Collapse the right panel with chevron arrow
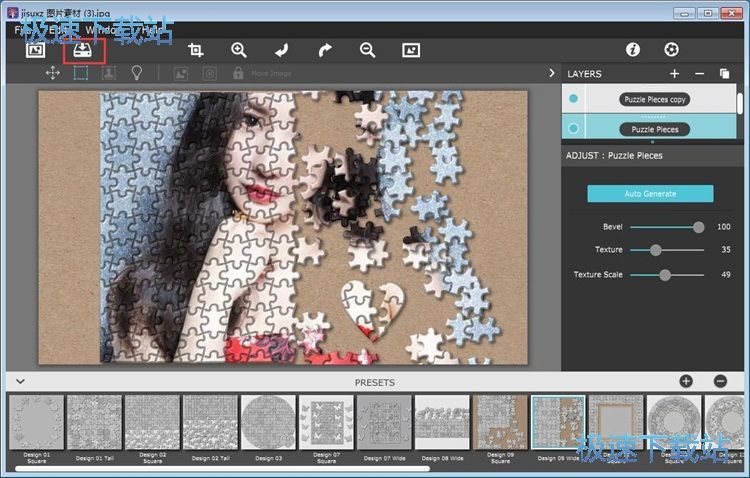This screenshot has height=478, width=750. [551, 73]
